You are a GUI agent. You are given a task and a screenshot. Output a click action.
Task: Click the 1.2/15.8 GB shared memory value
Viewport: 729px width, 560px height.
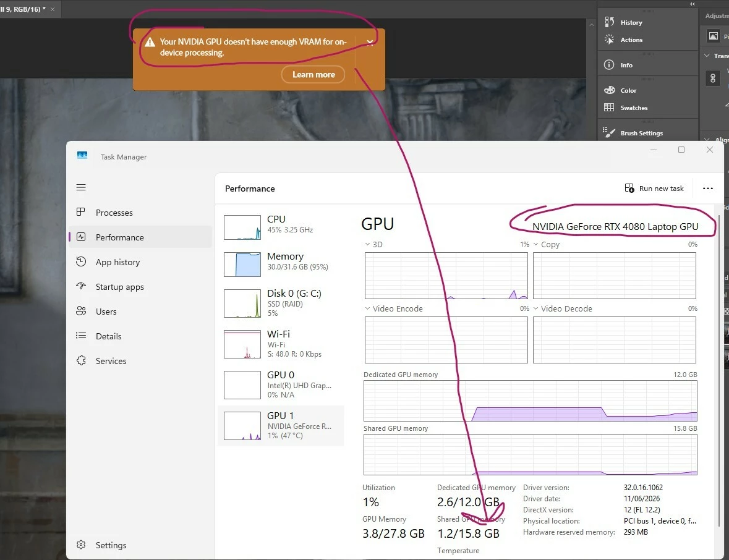pyautogui.click(x=468, y=533)
